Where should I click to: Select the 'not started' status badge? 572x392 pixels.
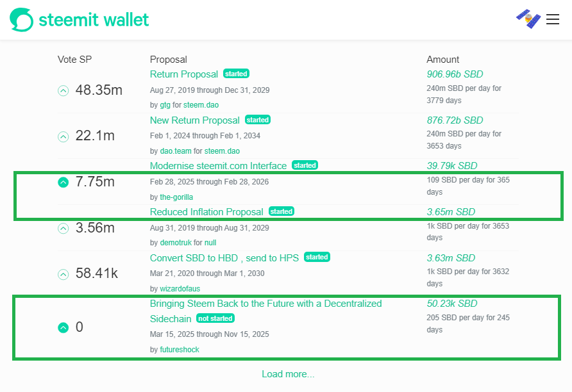tap(215, 318)
